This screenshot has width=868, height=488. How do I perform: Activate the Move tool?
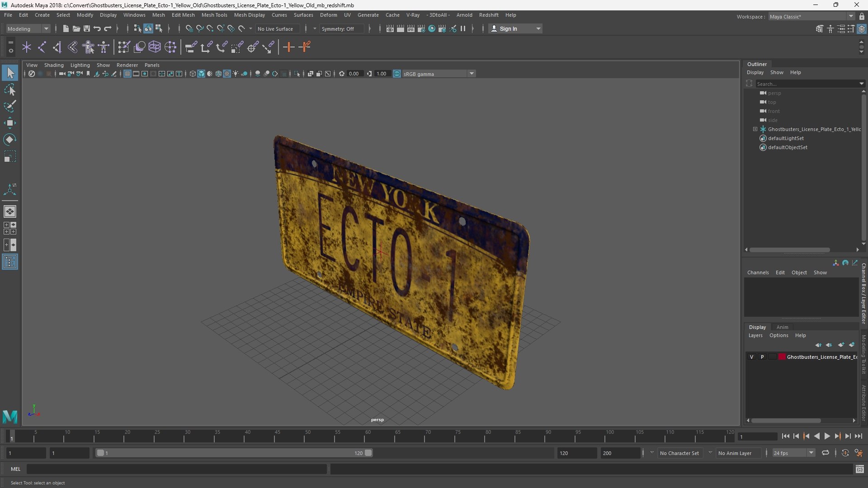tap(10, 123)
